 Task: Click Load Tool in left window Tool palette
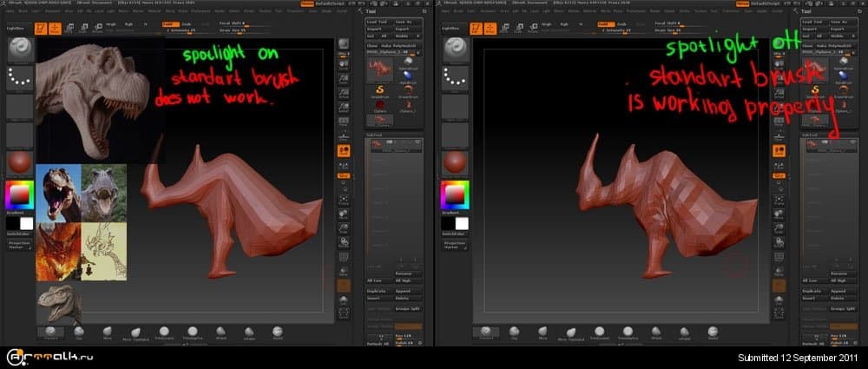379,22
